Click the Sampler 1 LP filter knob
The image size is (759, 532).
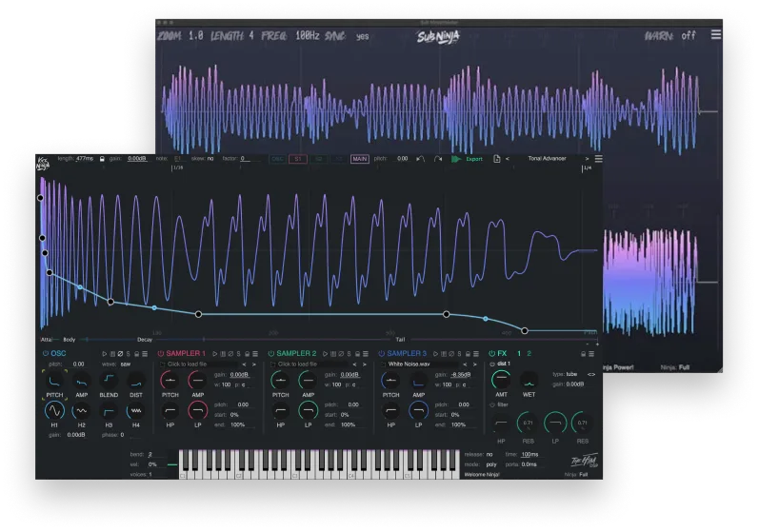(x=197, y=411)
